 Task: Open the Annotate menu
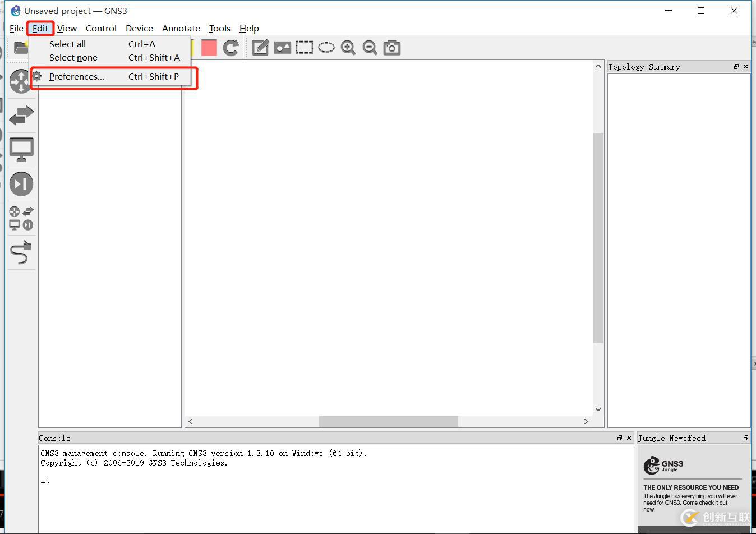[181, 28]
